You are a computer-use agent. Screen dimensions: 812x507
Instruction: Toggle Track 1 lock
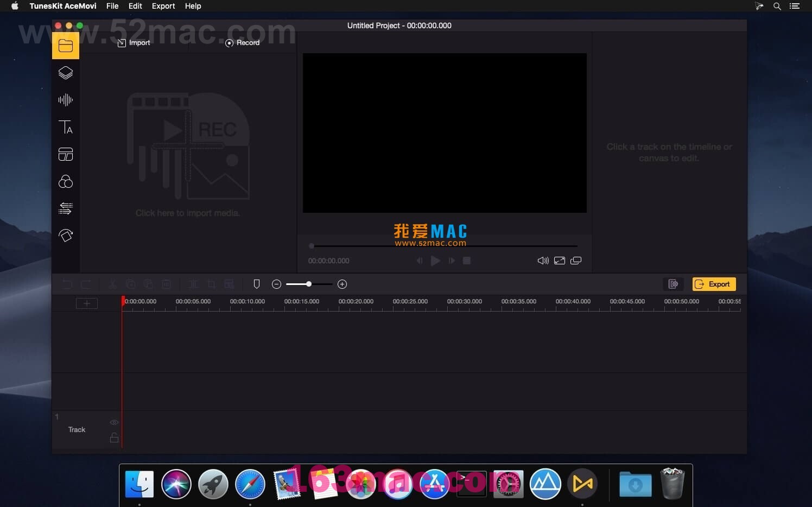tap(114, 438)
